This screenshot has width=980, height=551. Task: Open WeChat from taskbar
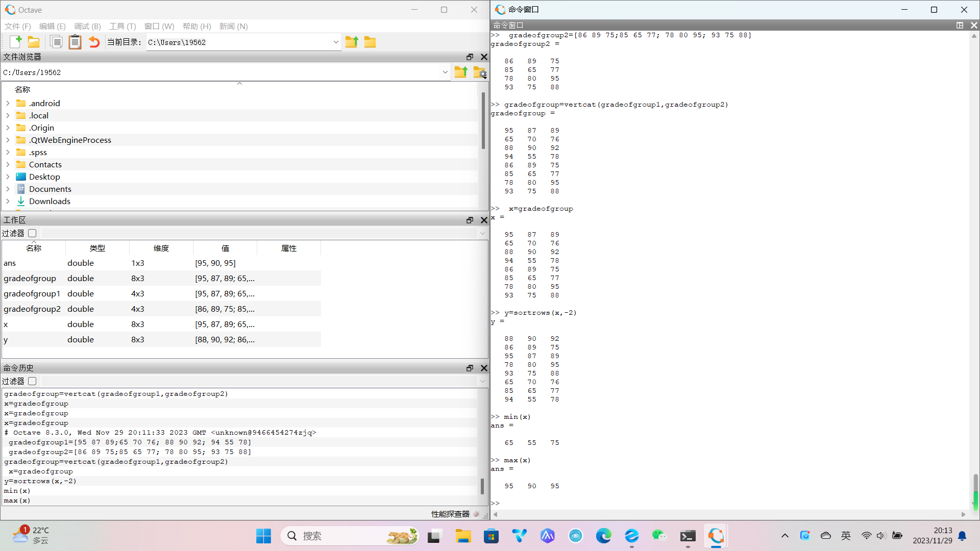pyautogui.click(x=659, y=536)
